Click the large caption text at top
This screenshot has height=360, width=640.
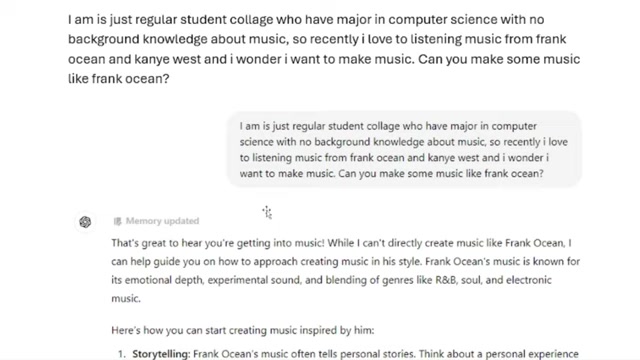324,49
